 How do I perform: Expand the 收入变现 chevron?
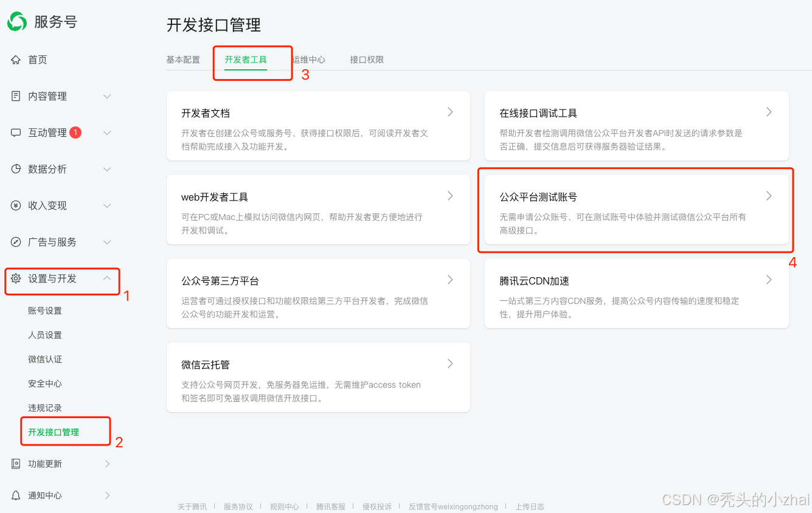click(107, 205)
